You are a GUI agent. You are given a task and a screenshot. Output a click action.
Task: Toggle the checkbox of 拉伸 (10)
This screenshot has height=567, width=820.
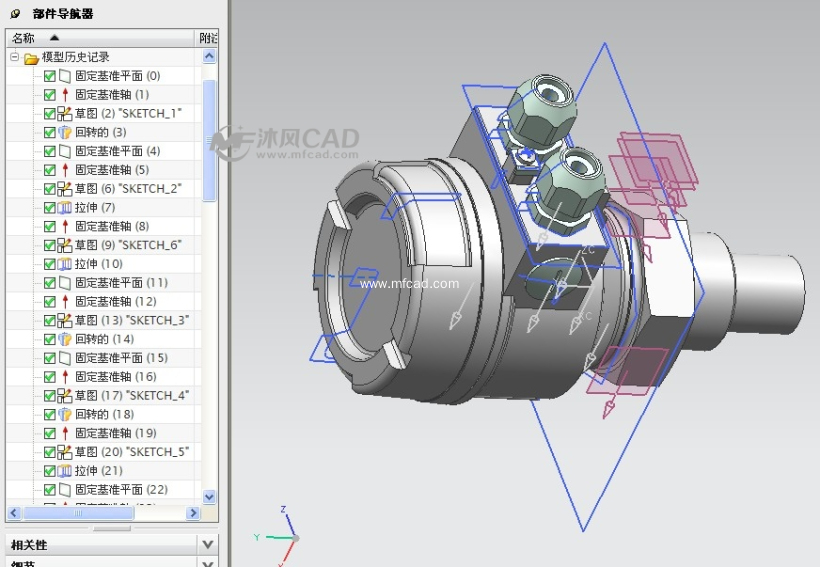pos(50,265)
